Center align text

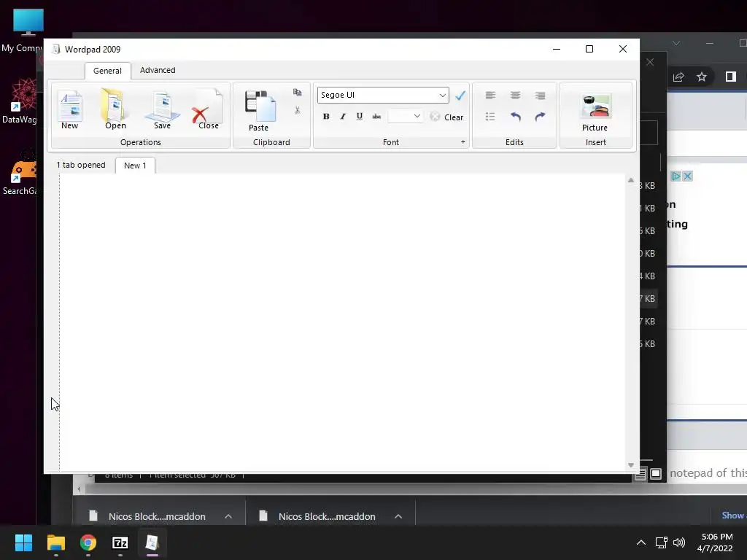click(515, 96)
